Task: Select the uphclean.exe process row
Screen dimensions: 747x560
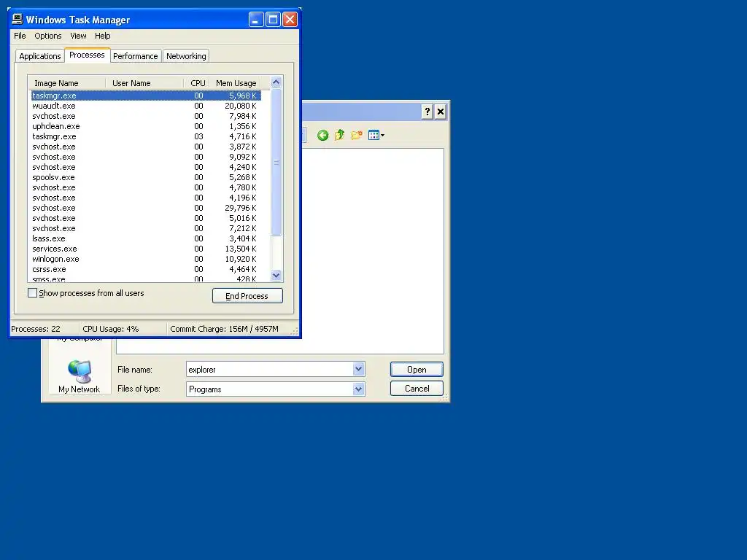Action: 144,126
